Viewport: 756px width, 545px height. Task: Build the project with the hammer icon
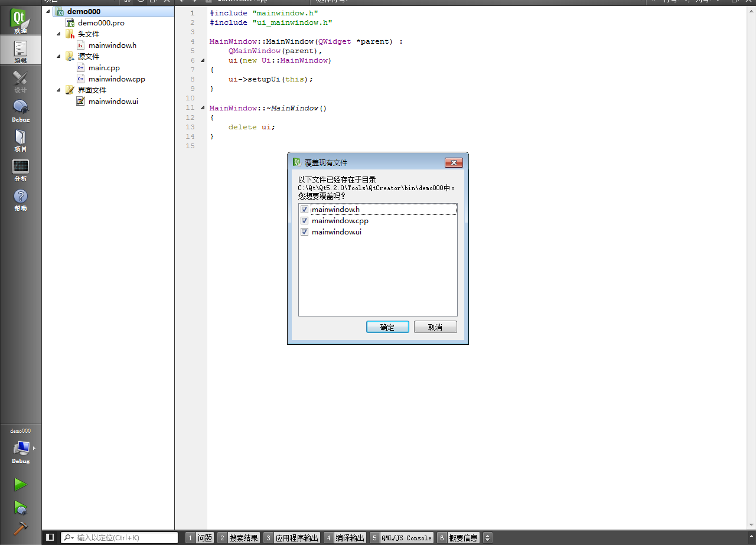pos(21,528)
